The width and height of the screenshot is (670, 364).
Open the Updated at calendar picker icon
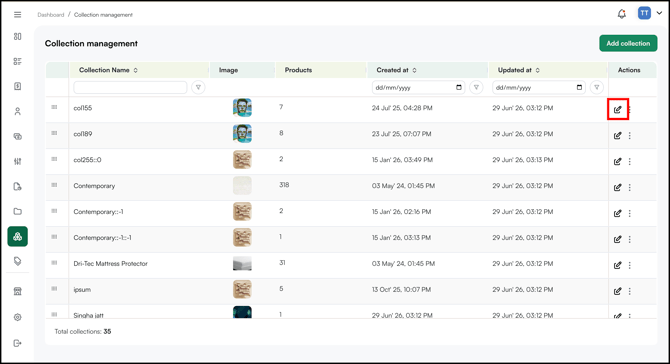click(579, 87)
